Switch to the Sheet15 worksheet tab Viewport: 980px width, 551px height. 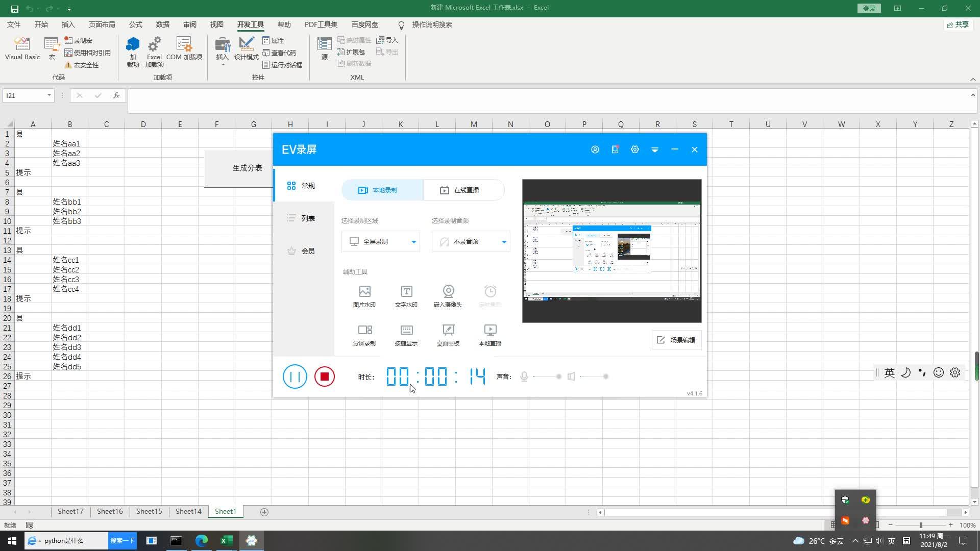coord(149,511)
